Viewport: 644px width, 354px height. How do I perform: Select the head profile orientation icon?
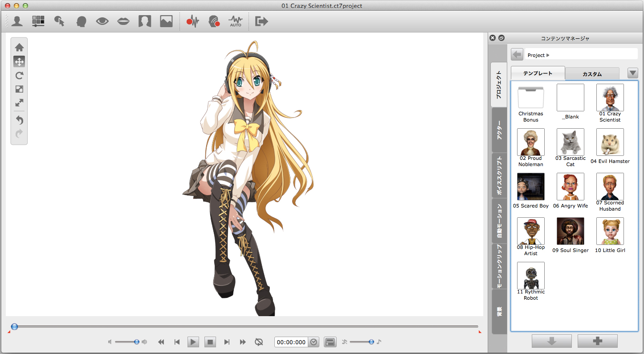pos(81,21)
